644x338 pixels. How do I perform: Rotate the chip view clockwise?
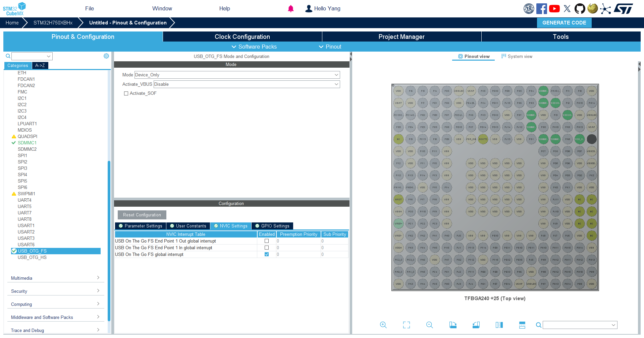pos(453,325)
